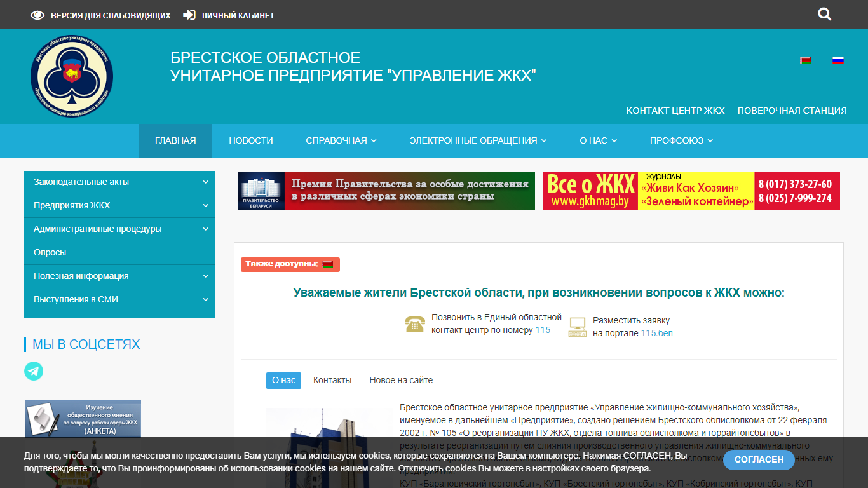Open public opinion survey АНКЕТА banner
The width and height of the screenshot is (868, 488).
[x=83, y=419]
